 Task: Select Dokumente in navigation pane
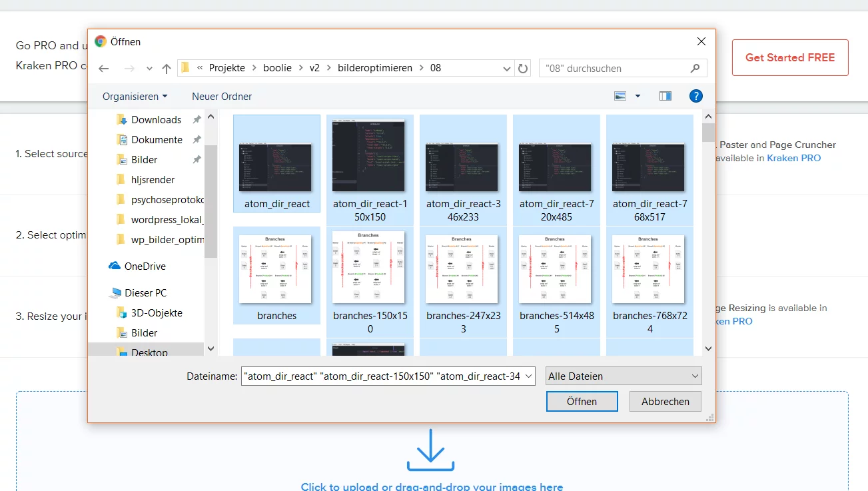tap(157, 140)
